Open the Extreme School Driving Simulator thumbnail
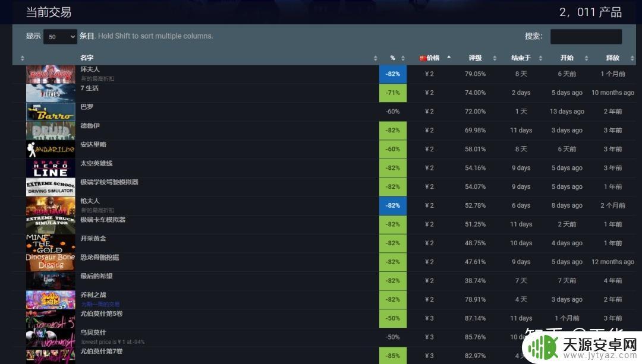This screenshot has height=364, width=642. point(51,187)
